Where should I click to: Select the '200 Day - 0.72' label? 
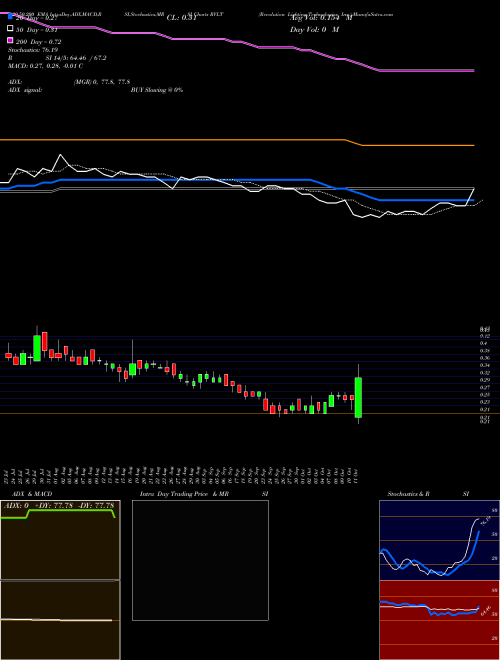tap(39, 42)
